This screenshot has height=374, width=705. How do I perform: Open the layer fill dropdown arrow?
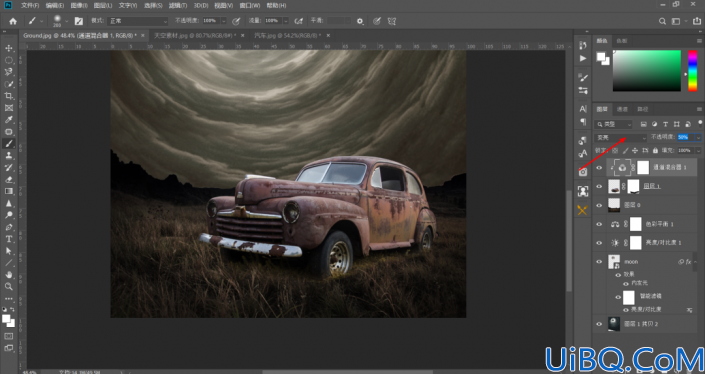pyautogui.click(x=698, y=151)
